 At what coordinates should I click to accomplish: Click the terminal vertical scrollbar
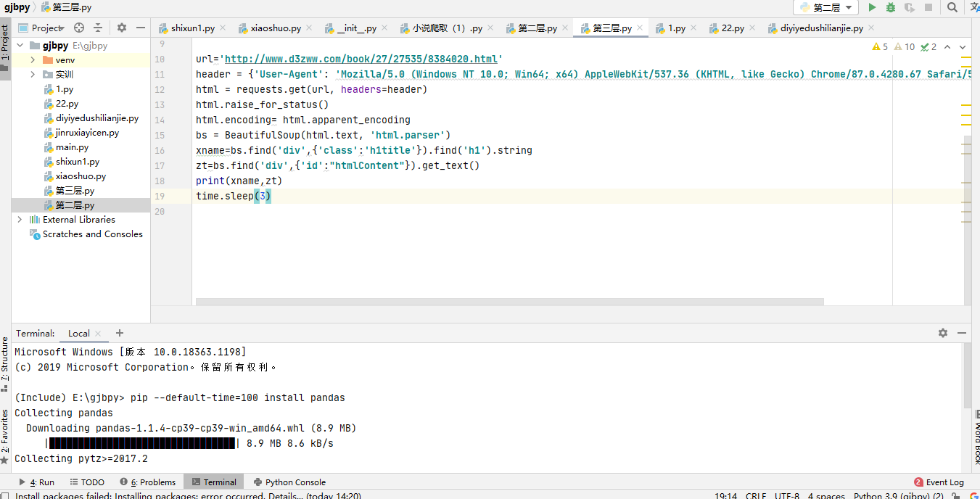[x=967, y=376]
